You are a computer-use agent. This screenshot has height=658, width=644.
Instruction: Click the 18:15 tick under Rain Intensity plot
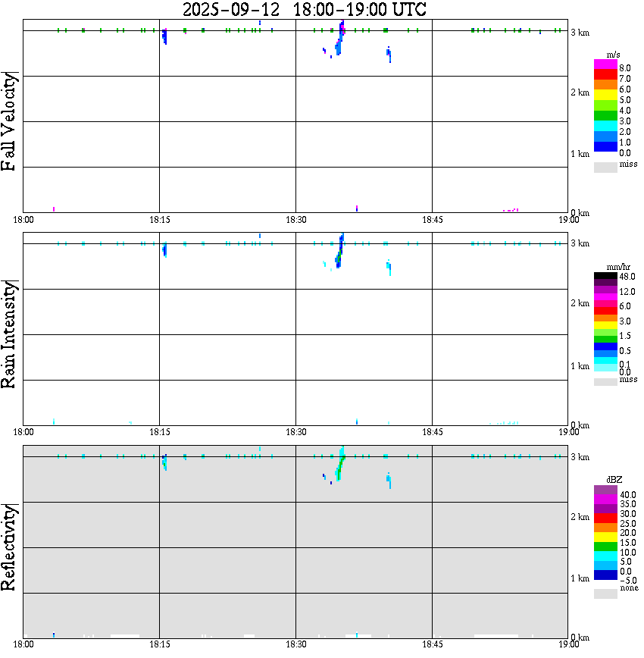click(x=159, y=432)
